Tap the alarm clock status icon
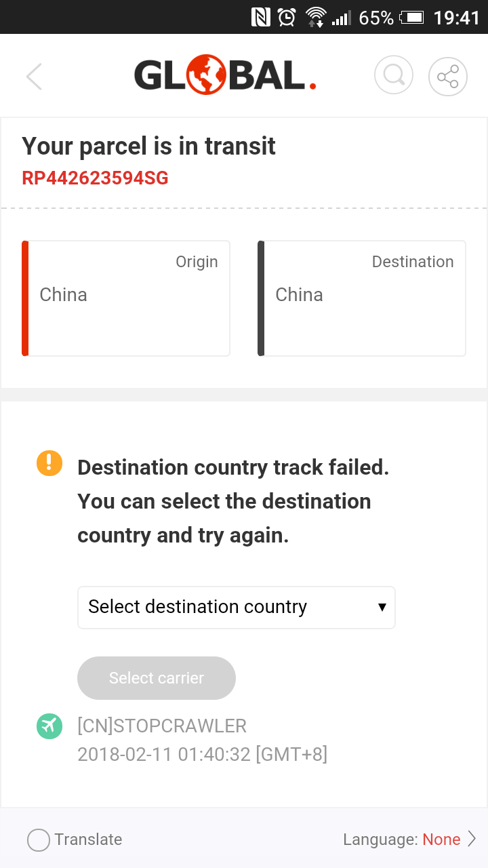The image size is (488, 868). pyautogui.click(x=287, y=18)
